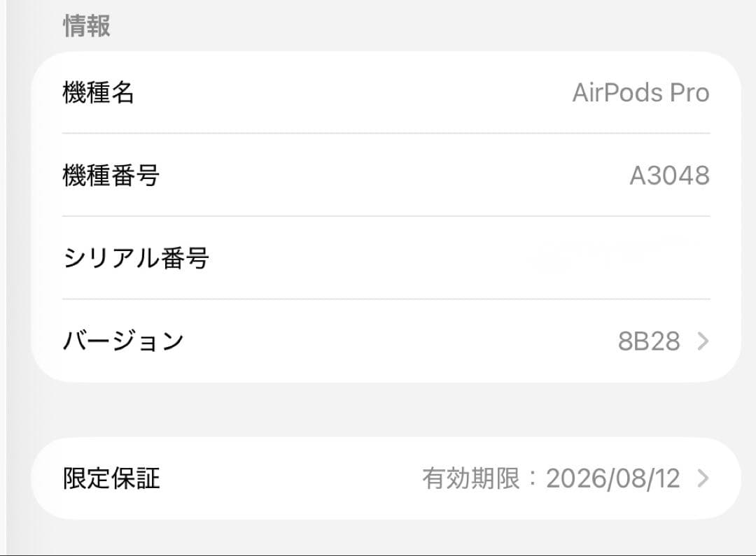Tap the バージョン label
This screenshot has height=556, width=756.
click(123, 341)
